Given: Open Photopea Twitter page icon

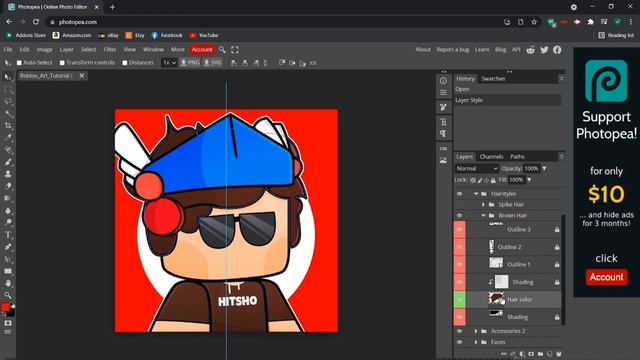Looking at the screenshot, I should (544, 50).
